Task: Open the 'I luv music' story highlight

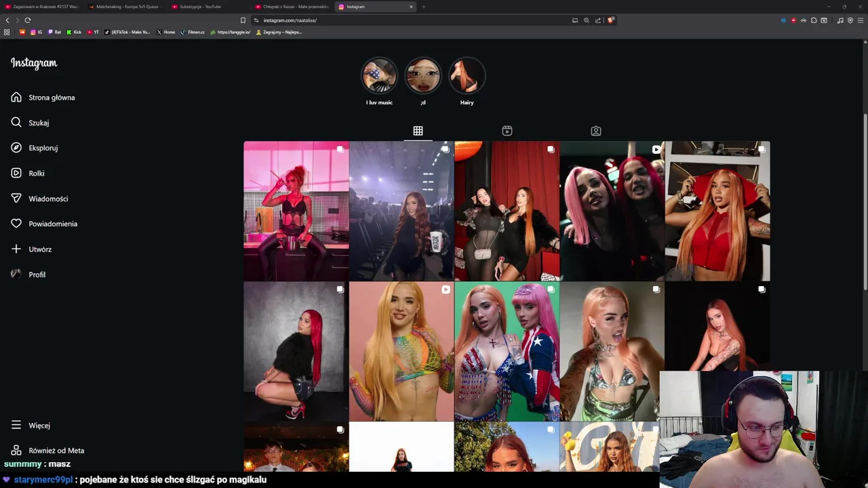Action: coord(379,76)
